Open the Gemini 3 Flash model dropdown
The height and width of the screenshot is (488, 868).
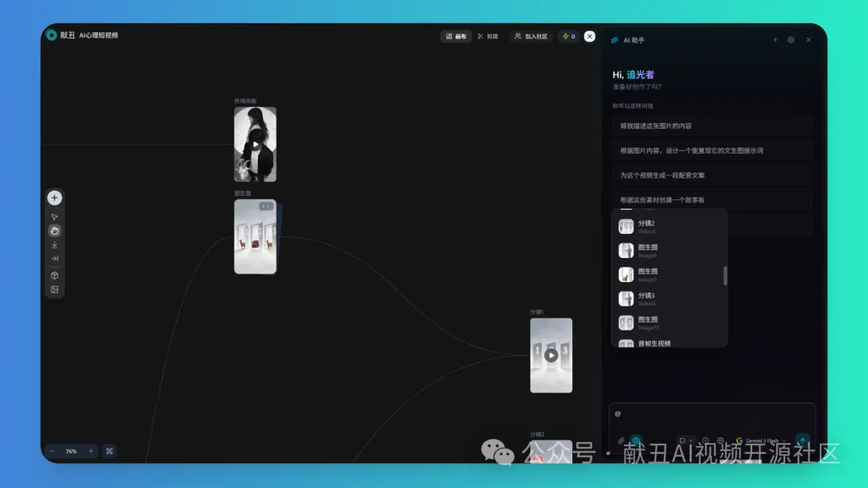tap(761, 441)
